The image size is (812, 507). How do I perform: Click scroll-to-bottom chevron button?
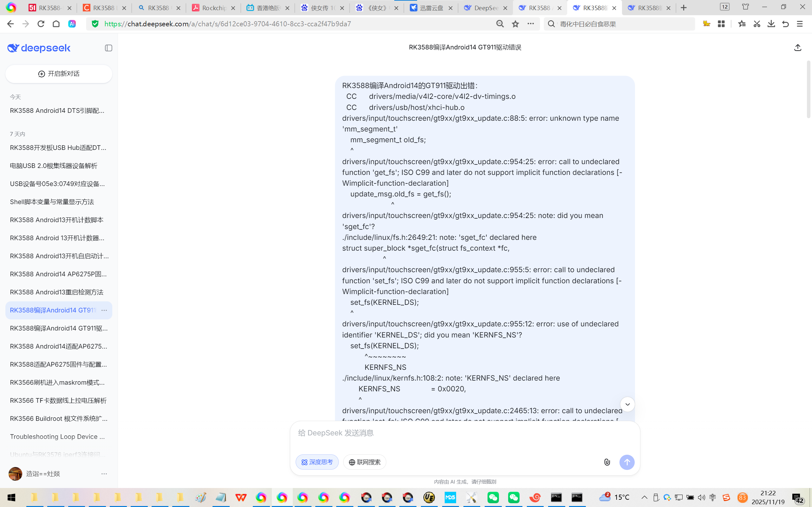click(x=627, y=404)
